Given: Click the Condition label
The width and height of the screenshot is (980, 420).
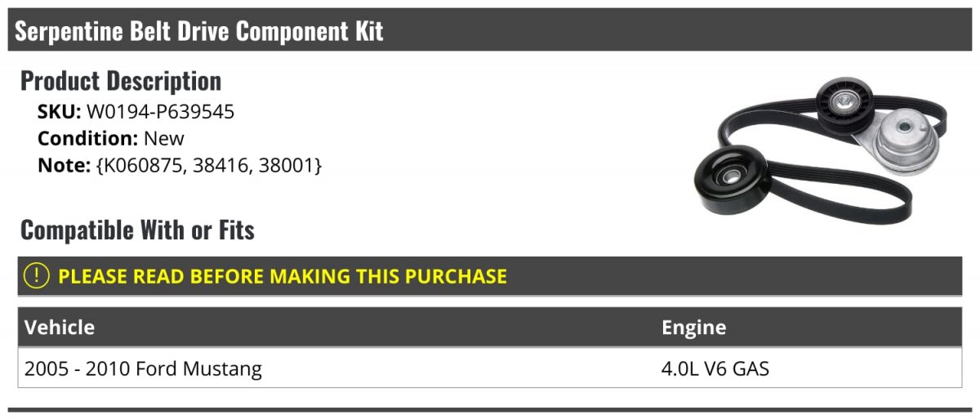Looking at the screenshot, I should (x=88, y=138).
